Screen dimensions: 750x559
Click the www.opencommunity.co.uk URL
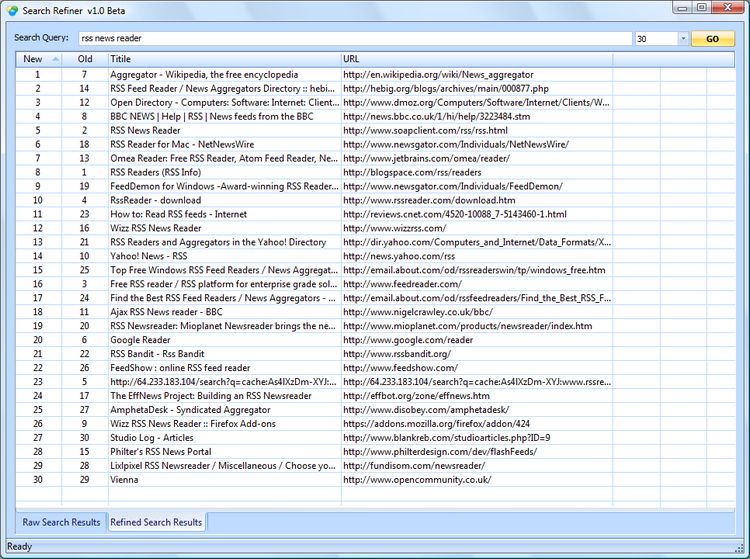(x=417, y=479)
